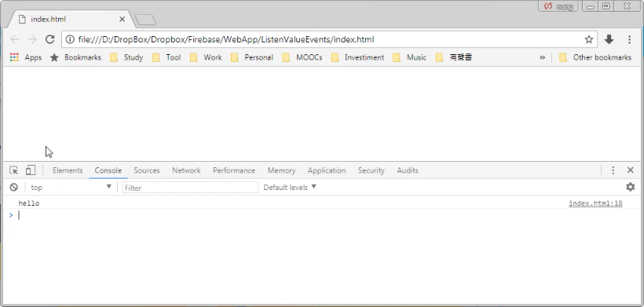Click the nung profile button in title bar

click(x=558, y=6)
